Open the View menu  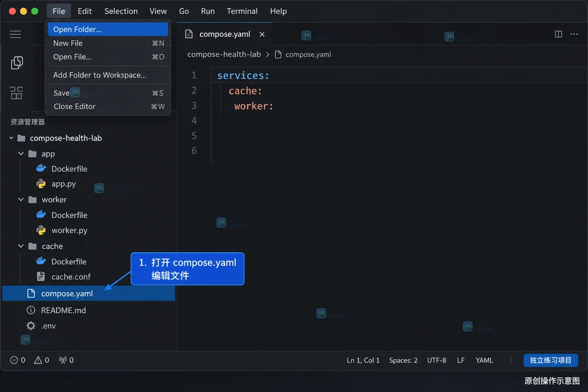click(158, 11)
